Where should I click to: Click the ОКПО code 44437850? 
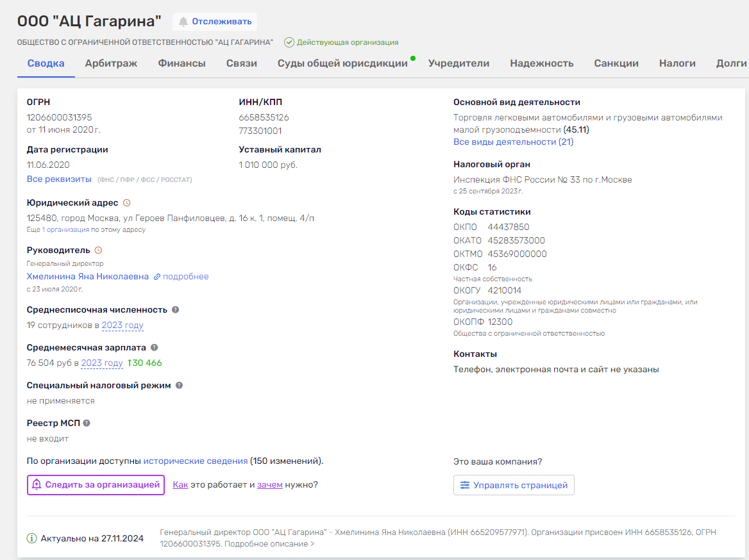[x=509, y=227]
